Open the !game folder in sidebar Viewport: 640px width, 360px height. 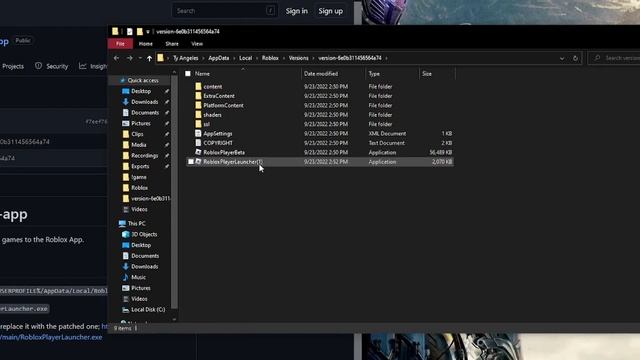coord(139,177)
